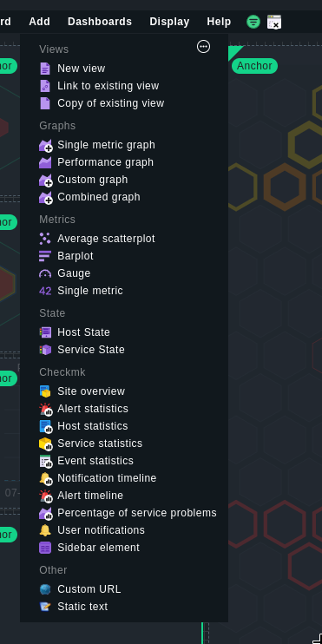
Task: Click the Host State server icon
Action: (45, 332)
